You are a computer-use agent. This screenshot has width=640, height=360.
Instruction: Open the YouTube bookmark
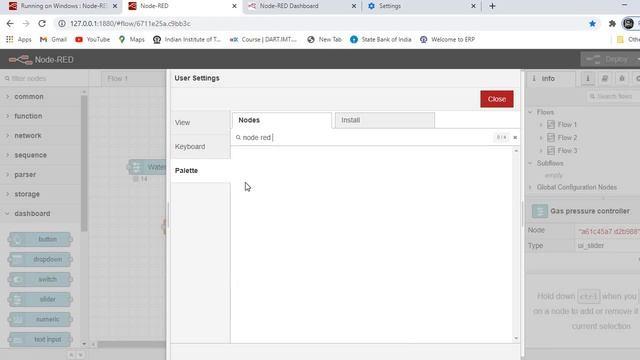pyautogui.click(x=93, y=40)
